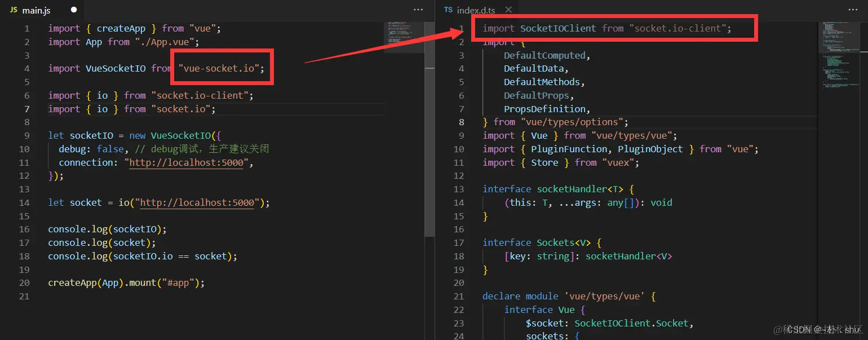The width and height of the screenshot is (868, 340).
Task: Click "VueSocketIO" in the import statement on line 4
Action: tap(116, 68)
